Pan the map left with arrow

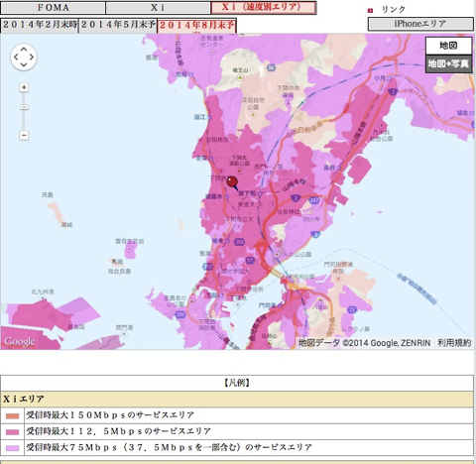(16, 58)
